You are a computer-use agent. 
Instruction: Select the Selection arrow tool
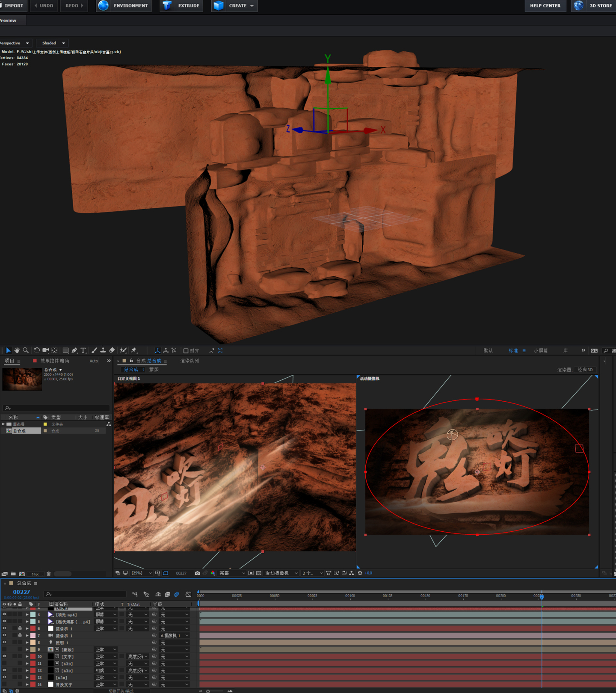(x=8, y=350)
